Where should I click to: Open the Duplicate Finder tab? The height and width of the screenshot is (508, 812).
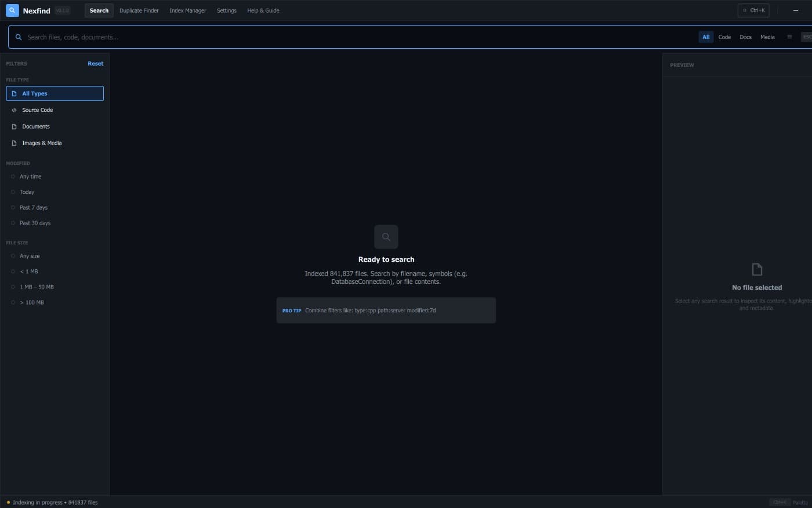click(139, 10)
